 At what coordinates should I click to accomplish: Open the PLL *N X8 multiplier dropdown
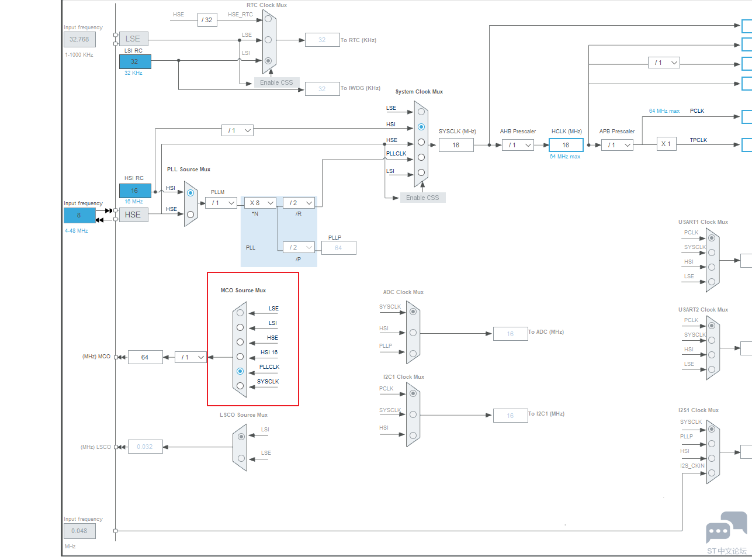point(260,203)
